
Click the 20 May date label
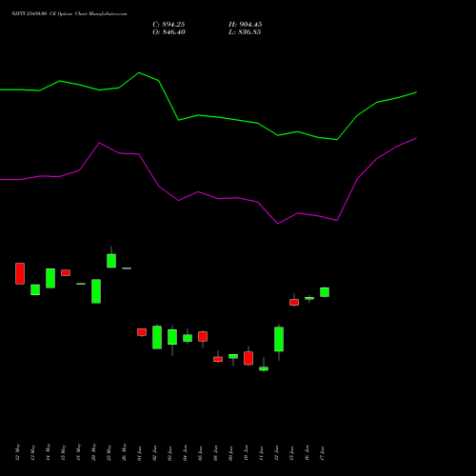(93, 452)
